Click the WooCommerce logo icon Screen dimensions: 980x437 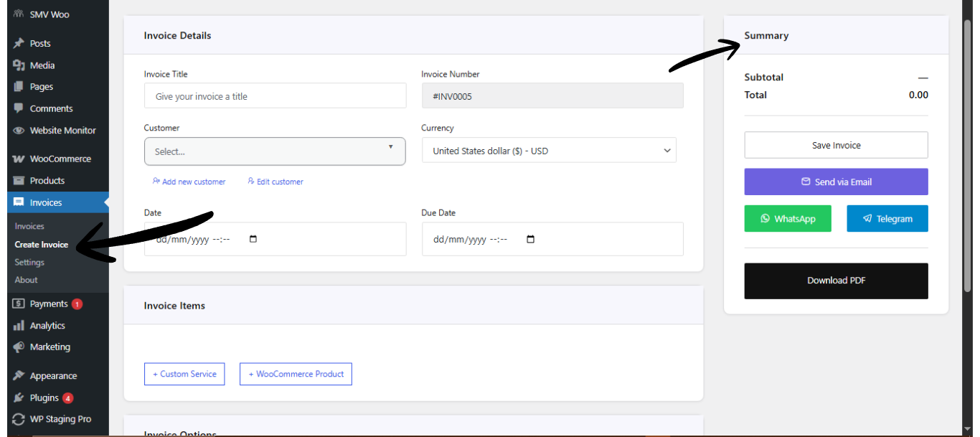(19, 159)
